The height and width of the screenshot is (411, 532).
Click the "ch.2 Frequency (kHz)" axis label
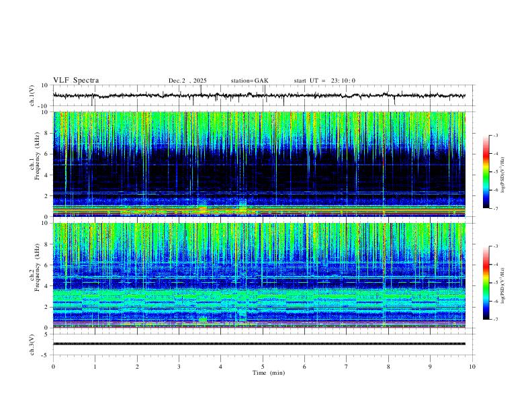pos(35,267)
